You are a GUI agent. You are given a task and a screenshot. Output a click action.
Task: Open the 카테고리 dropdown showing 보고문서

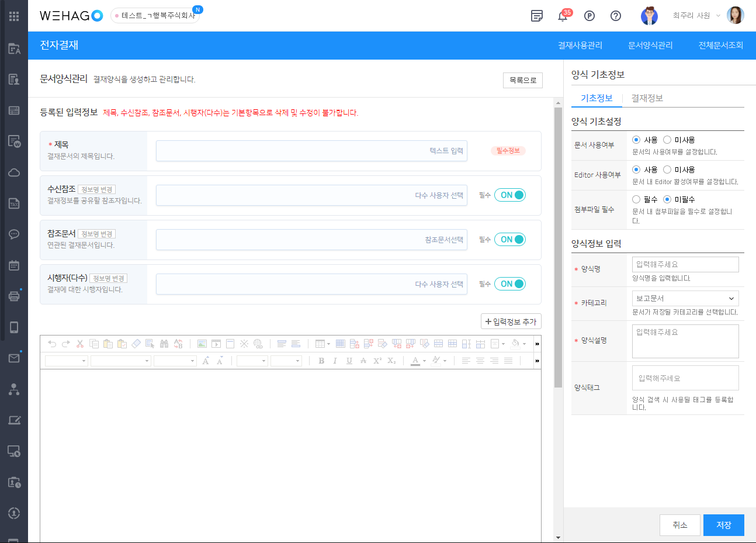[685, 298]
